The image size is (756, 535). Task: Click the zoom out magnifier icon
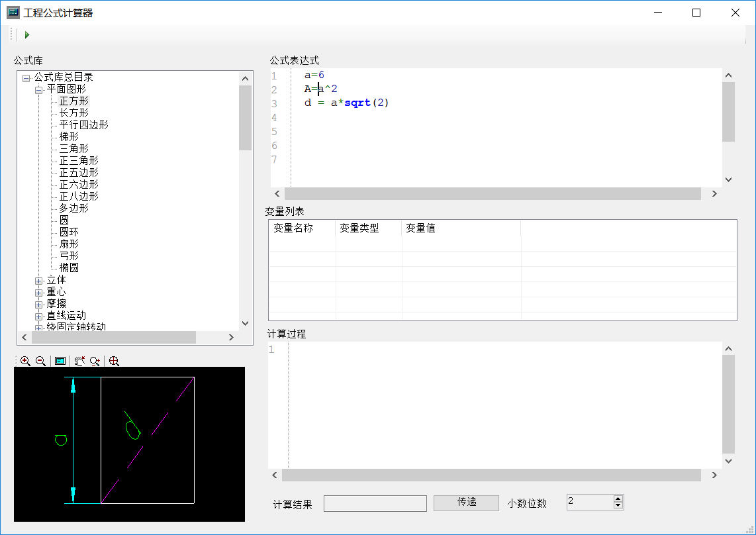tap(41, 361)
